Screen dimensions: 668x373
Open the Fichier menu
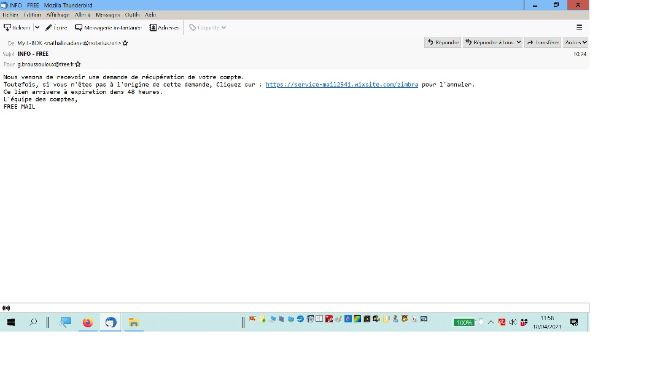[11, 15]
